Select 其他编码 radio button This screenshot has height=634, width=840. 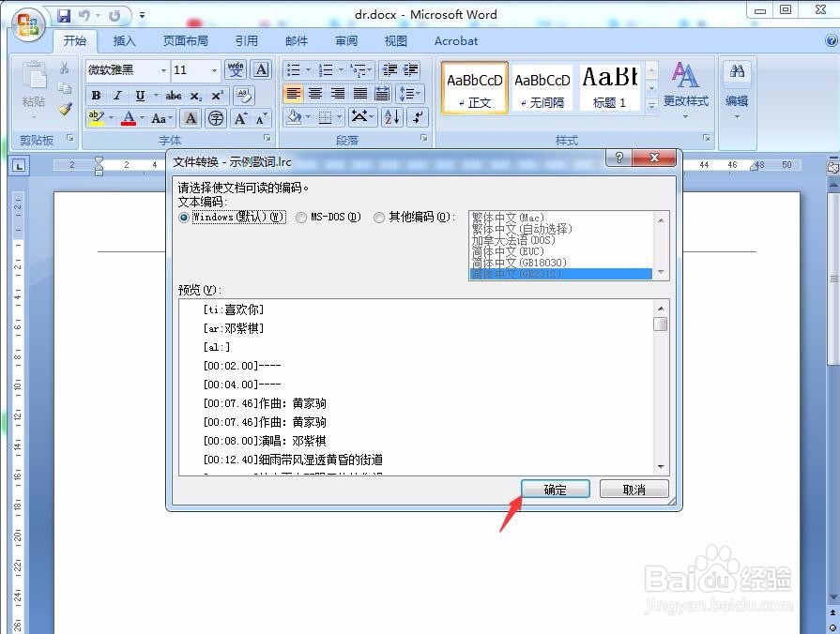[x=379, y=218]
